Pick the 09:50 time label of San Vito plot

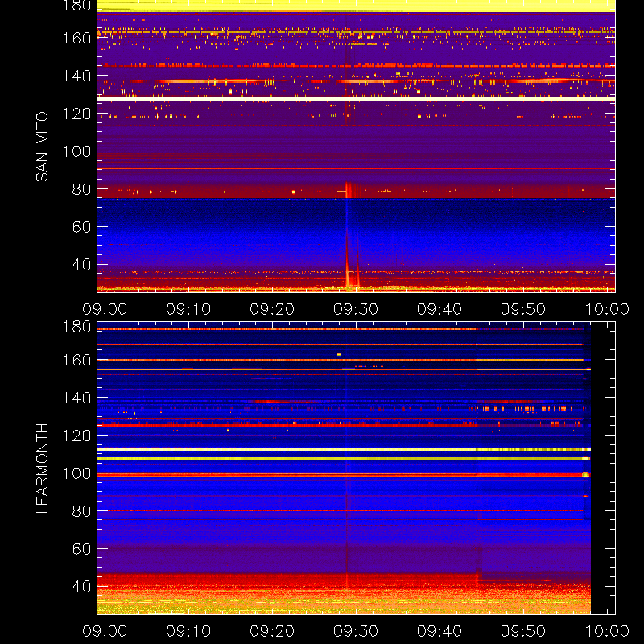click(x=523, y=309)
